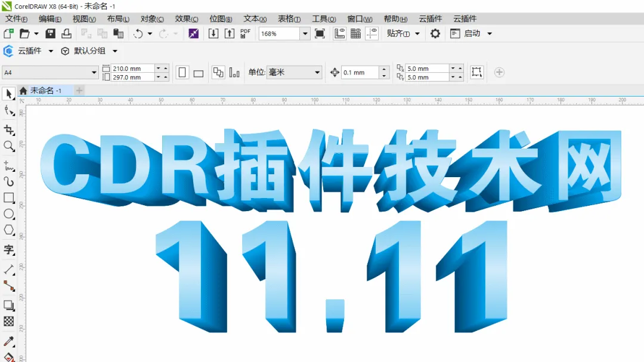The height and width of the screenshot is (362, 644).
Task: Switch to the 未命名-1 document tab
Action: click(45, 91)
